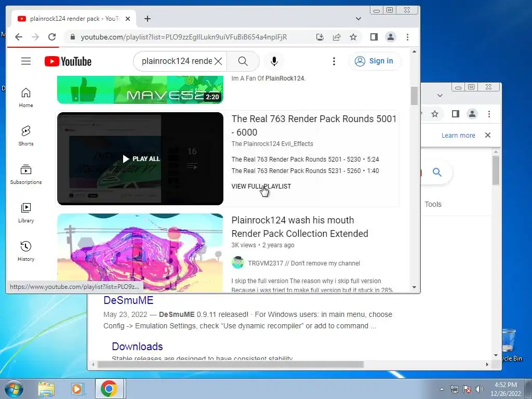Image resolution: width=532 pixels, height=399 pixels.
Task: Open Windows Media Player from taskbar
Action: click(77, 389)
